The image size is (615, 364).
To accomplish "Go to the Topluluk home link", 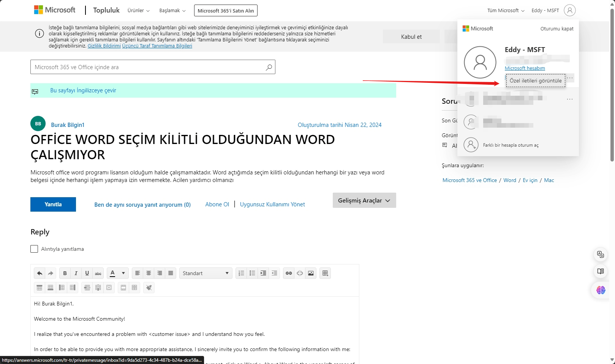I will coord(106,10).
